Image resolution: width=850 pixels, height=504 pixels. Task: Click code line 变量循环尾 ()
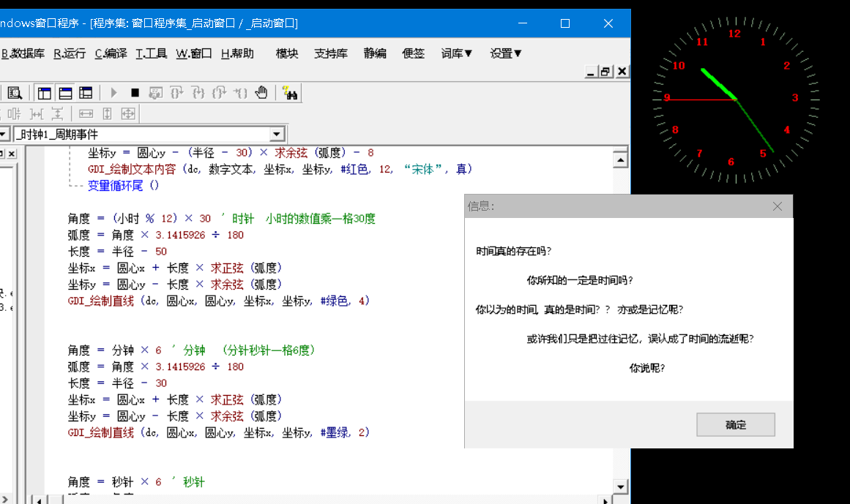[123, 186]
